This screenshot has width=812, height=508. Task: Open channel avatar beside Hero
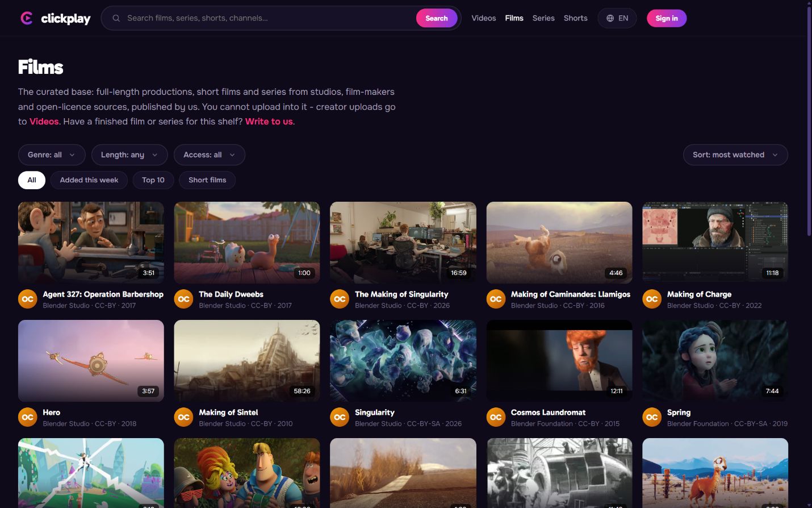(x=28, y=417)
